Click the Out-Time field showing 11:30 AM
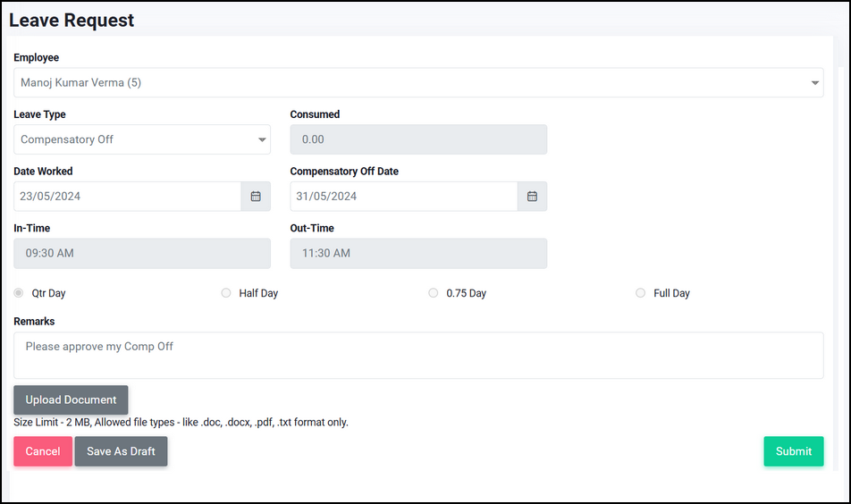The image size is (851, 504). [x=418, y=254]
